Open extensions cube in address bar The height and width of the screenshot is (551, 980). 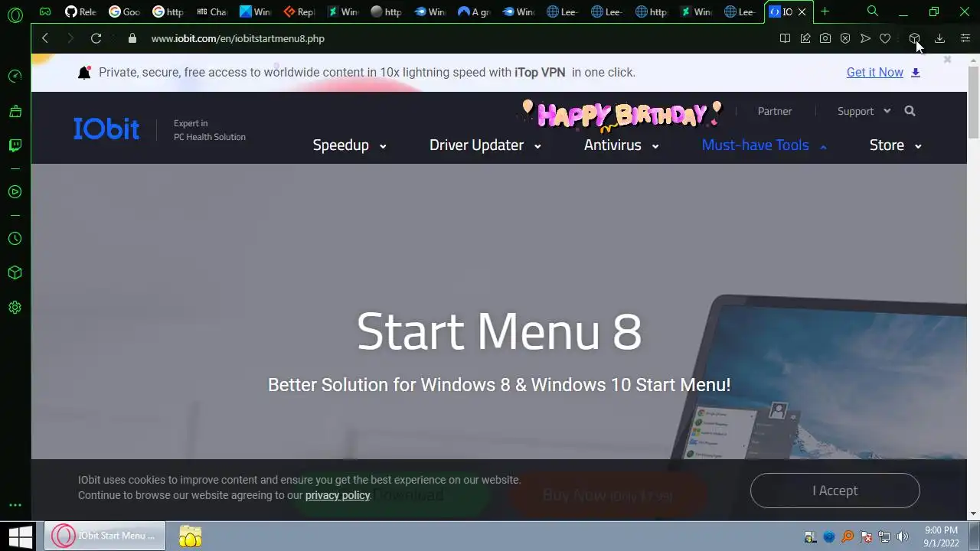pos(914,38)
